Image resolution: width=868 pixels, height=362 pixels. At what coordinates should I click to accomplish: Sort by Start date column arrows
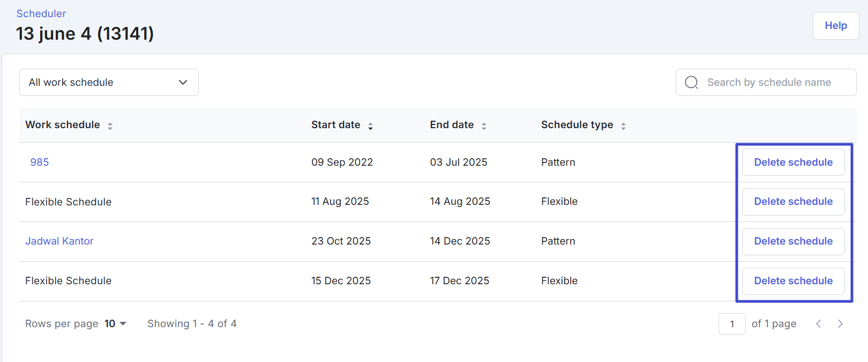click(370, 126)
